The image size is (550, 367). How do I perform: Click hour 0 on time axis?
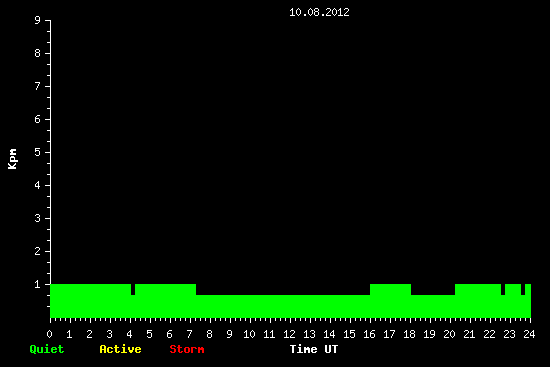(49, 334)
